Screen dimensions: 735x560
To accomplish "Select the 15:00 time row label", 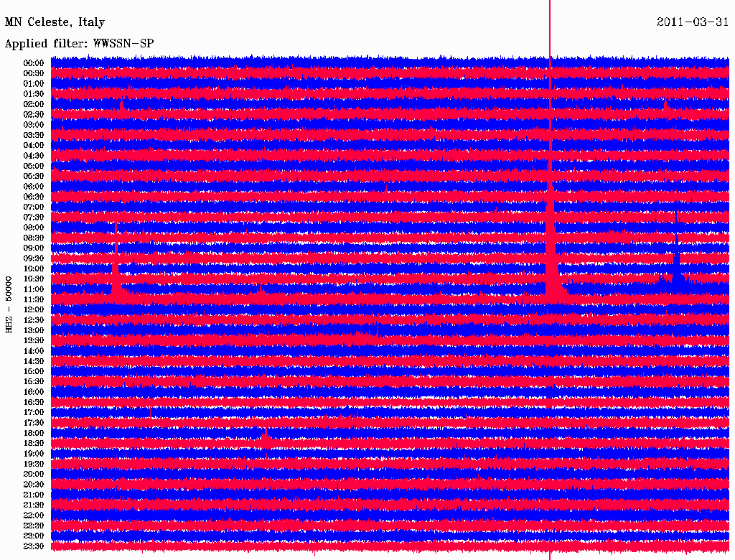I will (34, 371).
